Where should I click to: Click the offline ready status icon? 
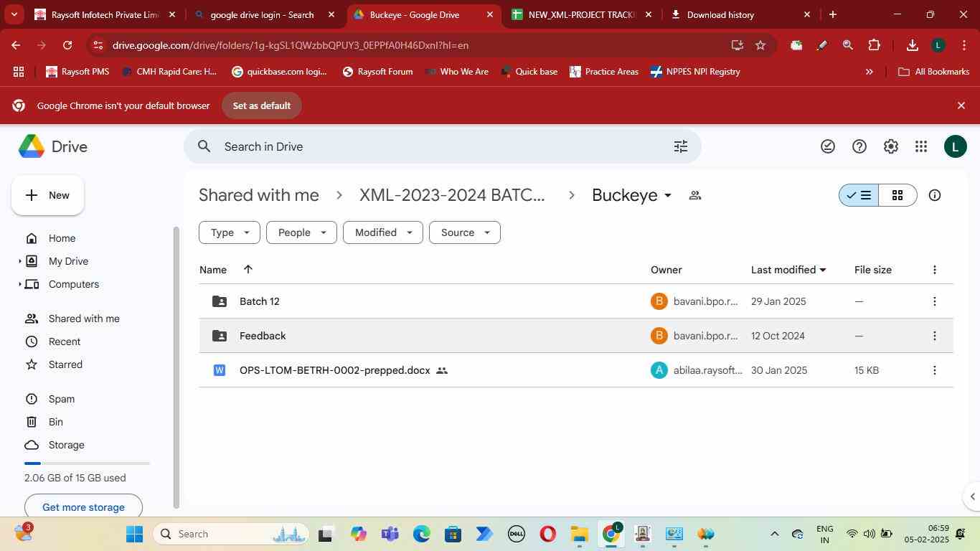pos(828,146)
